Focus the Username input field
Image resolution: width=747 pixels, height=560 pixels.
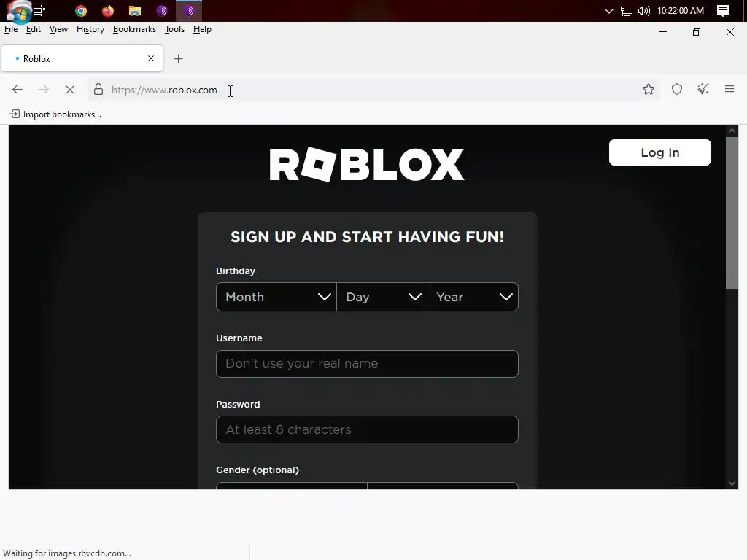point(367,364)
